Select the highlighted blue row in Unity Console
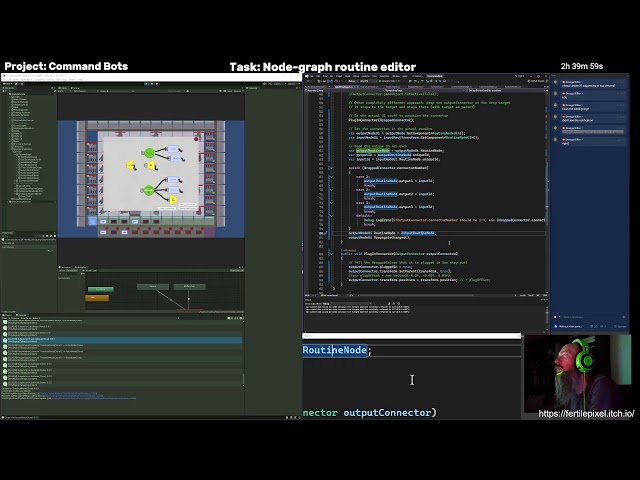640x480 pixels. pos(122,340)
